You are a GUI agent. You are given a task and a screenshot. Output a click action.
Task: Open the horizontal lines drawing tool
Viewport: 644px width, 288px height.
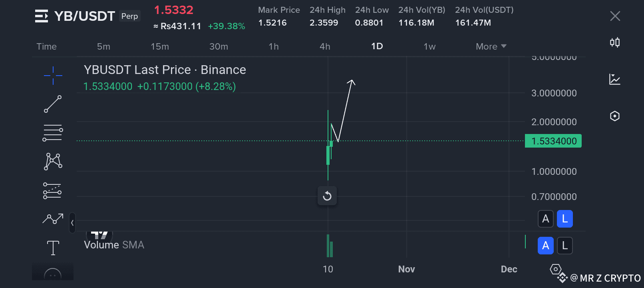click(53, 133)
